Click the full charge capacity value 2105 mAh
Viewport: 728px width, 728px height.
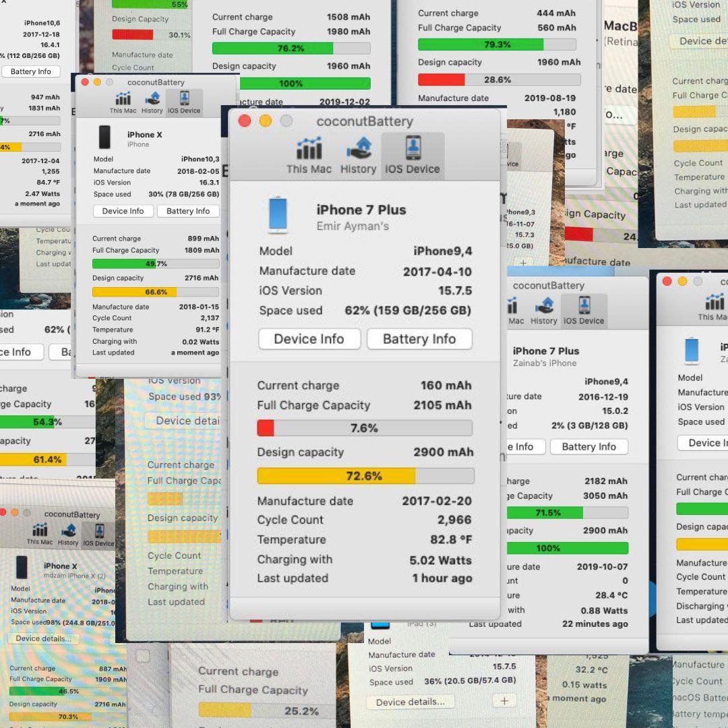(x=442, y=405)
